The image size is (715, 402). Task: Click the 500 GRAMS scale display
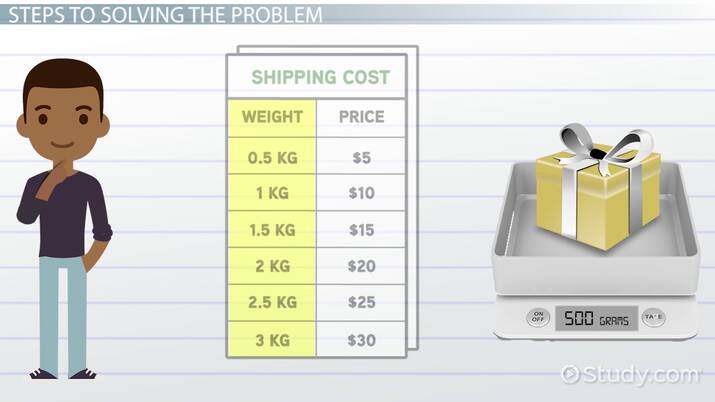pos(595,318)
